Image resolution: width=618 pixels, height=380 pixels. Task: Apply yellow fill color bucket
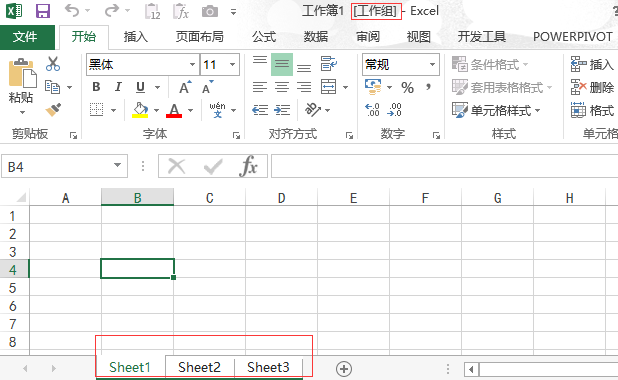point(140,110)
